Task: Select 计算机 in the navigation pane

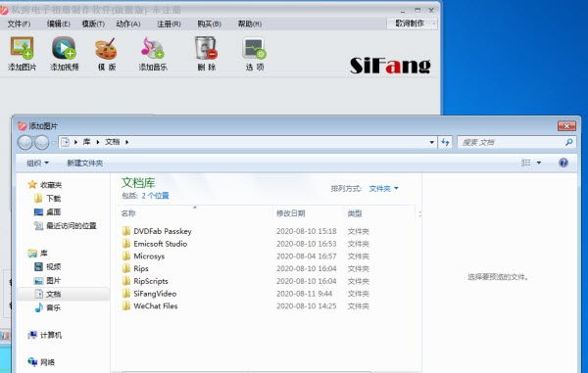Action: [51, 335]
